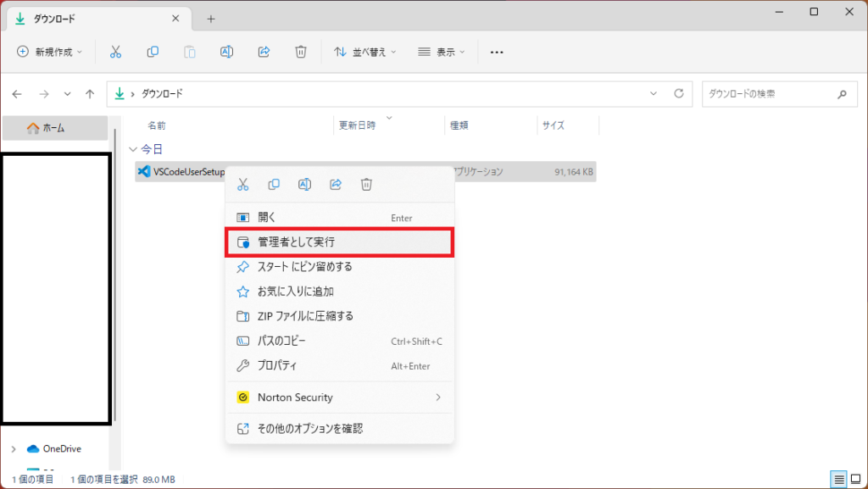This screenshot has height=489, width=868.
Task: Choose ZIP ファイルに圧縮する
Action: tap(340, 316)
